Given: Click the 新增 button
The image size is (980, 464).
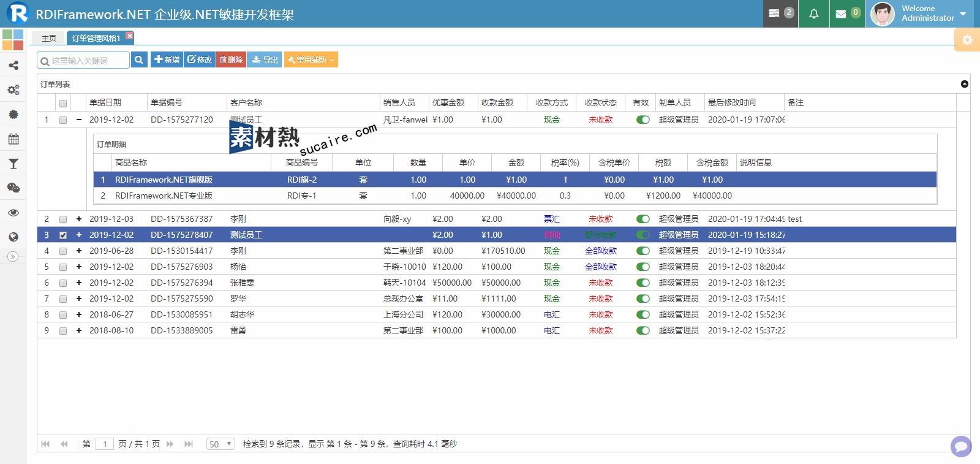Looking at the screenshot, I should tap(167, 59).
